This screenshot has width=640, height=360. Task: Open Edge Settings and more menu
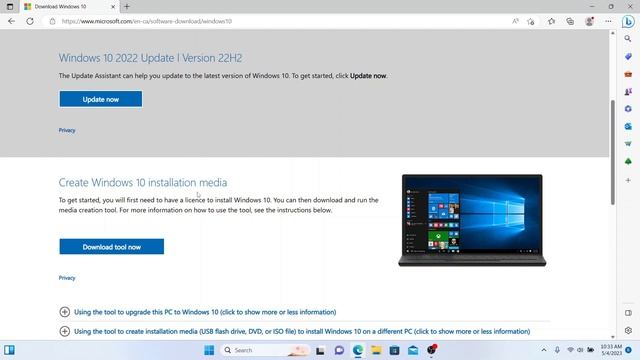[x=608, y=21]
